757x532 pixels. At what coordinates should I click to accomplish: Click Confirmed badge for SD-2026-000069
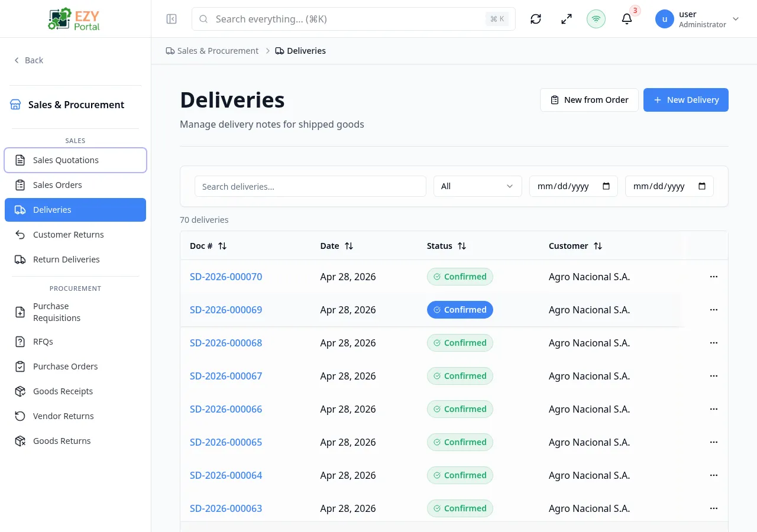(x=460, y=310)
